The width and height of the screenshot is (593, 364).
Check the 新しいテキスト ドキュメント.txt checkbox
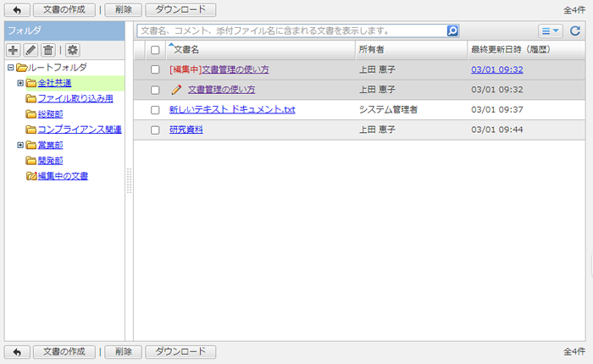click(155, 110)
